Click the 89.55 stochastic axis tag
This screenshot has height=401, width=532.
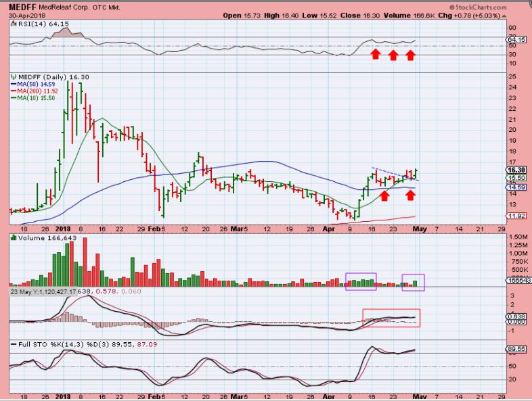point(516,349)
